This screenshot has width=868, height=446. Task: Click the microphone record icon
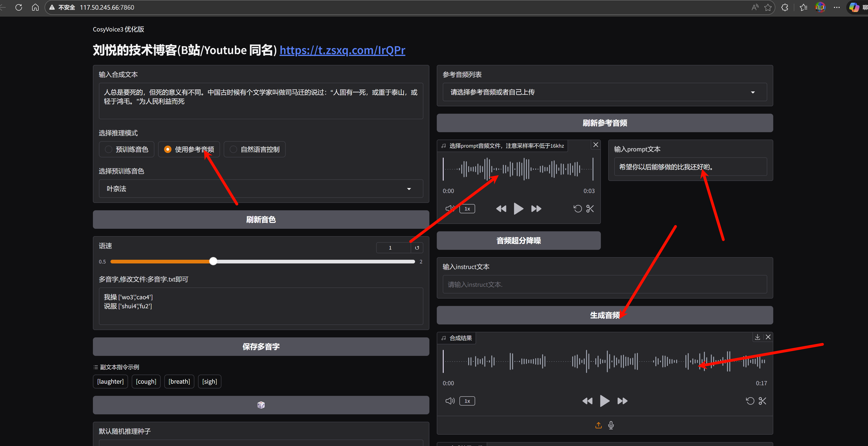tap(611, 425)
